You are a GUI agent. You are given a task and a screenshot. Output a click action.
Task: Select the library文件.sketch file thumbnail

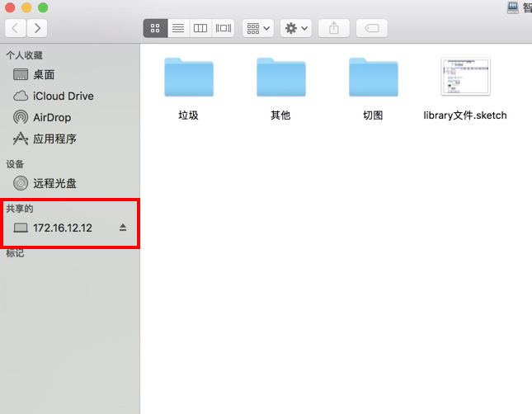(465, 78)
